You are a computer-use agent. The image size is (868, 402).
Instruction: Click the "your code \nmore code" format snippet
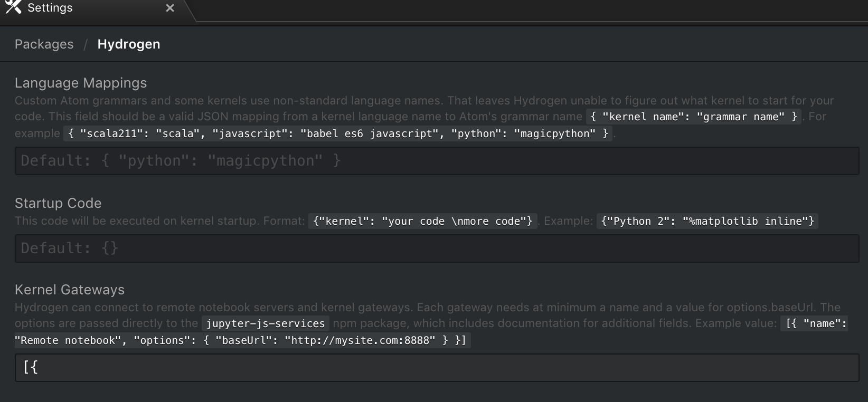pyautogui.click(x=422, y=221)
